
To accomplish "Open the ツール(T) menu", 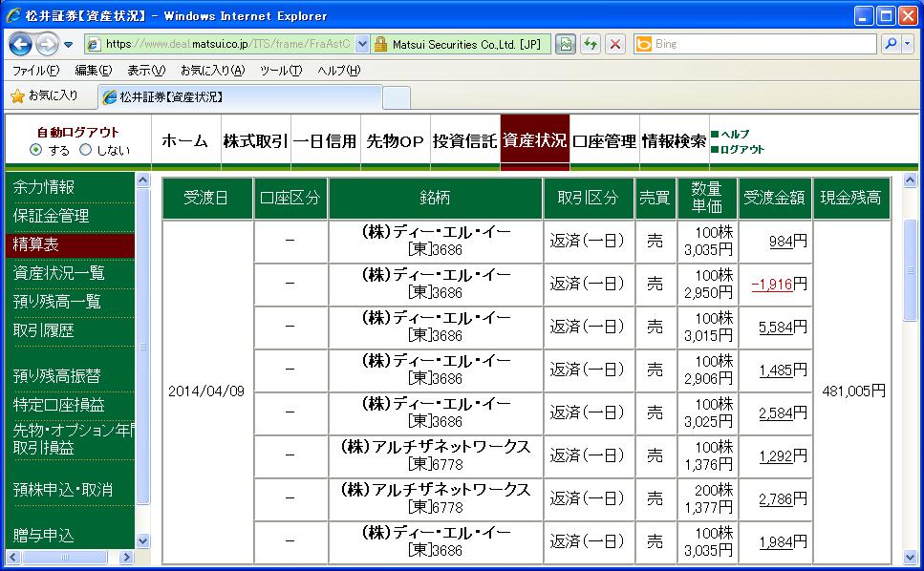I will [281, 71].
